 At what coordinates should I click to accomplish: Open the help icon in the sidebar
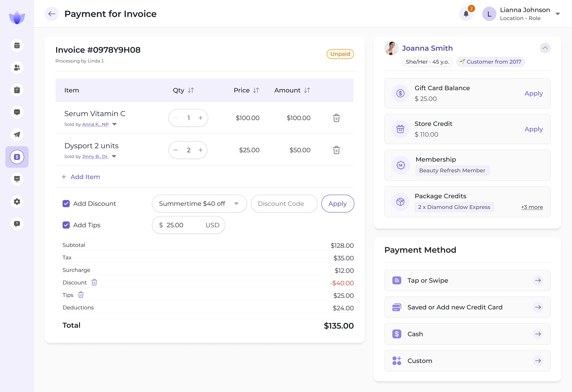coord(17,224)
